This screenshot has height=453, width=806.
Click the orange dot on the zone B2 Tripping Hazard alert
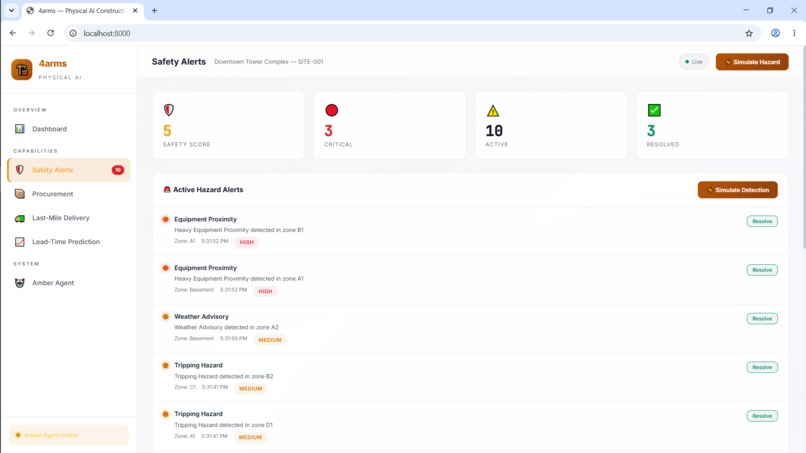(166, 366)
